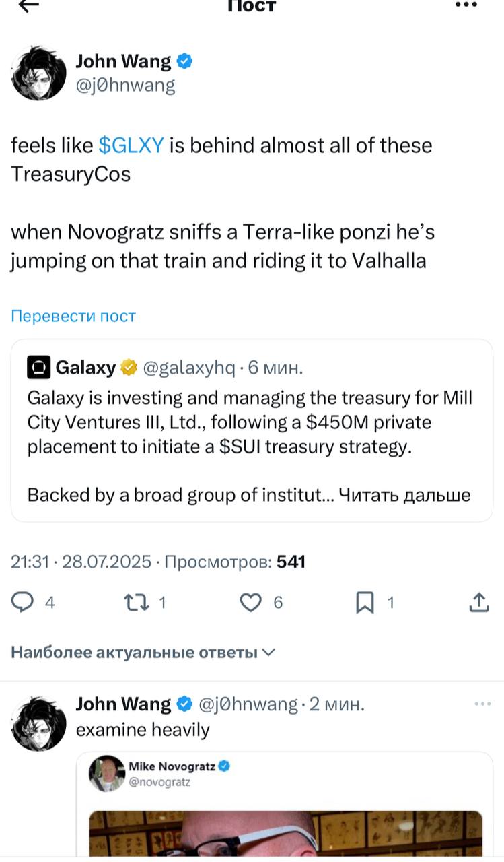Click 'Перевести пост' translate link
Screen dimensions: 504x862
click(73, 316)
